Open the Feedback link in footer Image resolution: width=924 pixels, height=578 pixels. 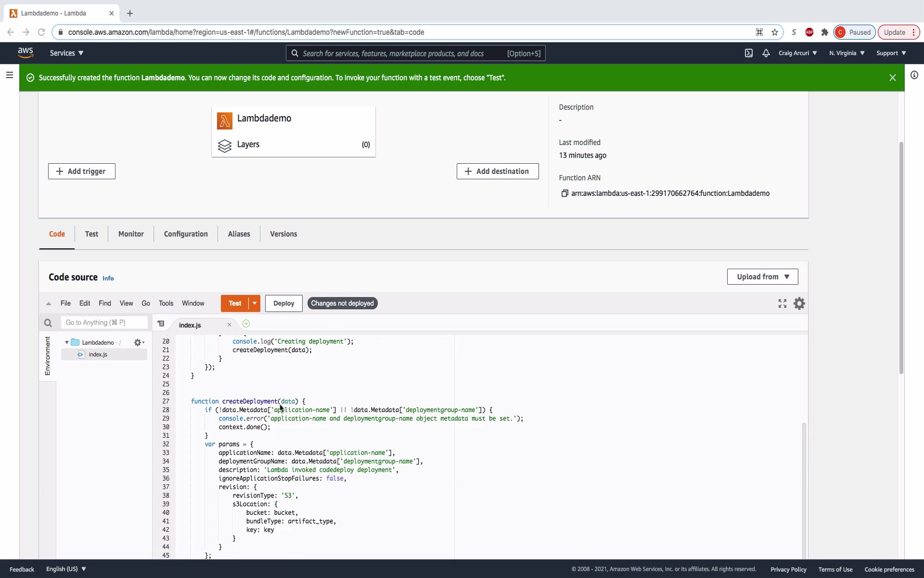[x=22, y=569]
